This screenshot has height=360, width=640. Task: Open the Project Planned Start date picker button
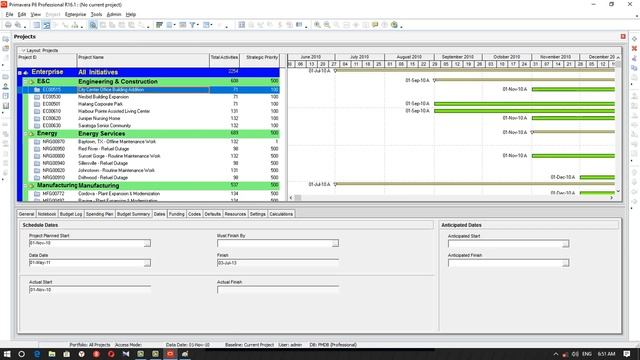click(x=147, y=243)
